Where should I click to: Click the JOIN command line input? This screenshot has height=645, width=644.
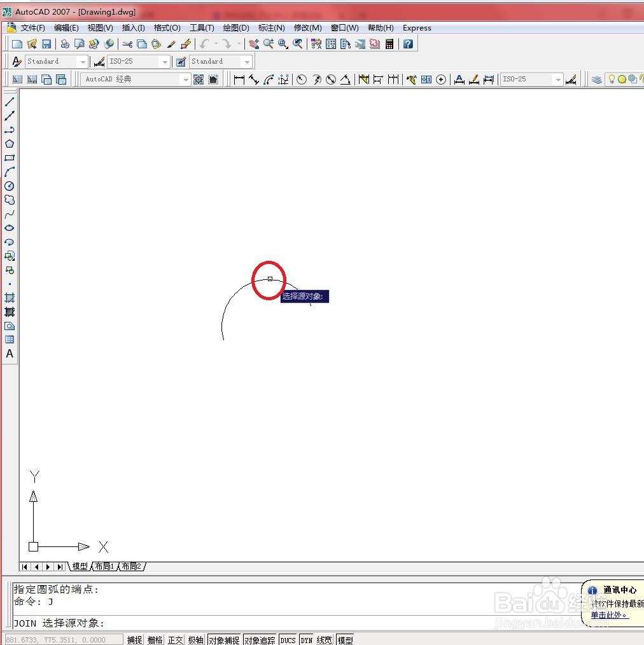tap(297, 623)
